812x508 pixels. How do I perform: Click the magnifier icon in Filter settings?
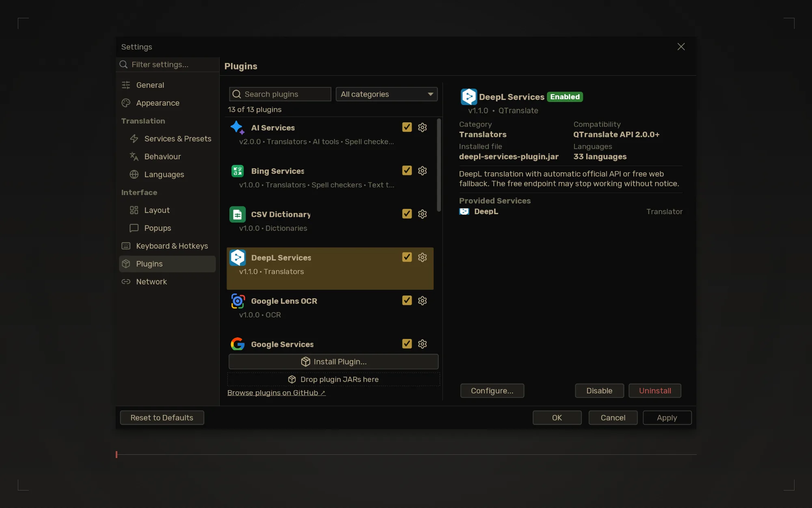click(x=124, y=65)
